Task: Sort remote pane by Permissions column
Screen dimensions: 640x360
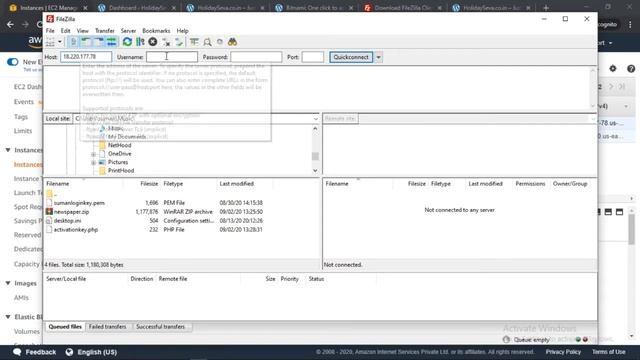Action: click(x=530, y=184)
